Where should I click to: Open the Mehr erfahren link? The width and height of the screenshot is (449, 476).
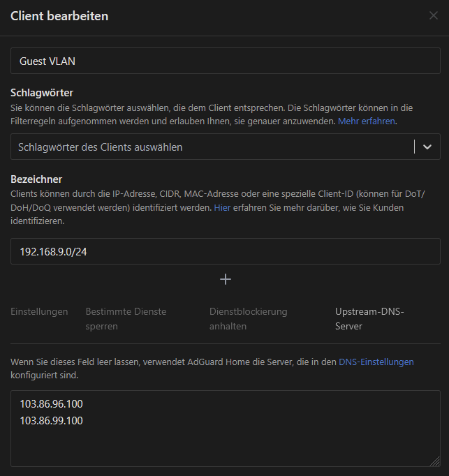(367, 121)
